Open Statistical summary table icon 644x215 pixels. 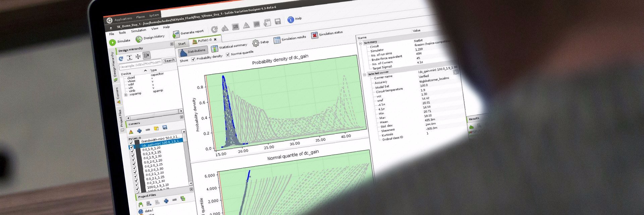tap(214, 49)
